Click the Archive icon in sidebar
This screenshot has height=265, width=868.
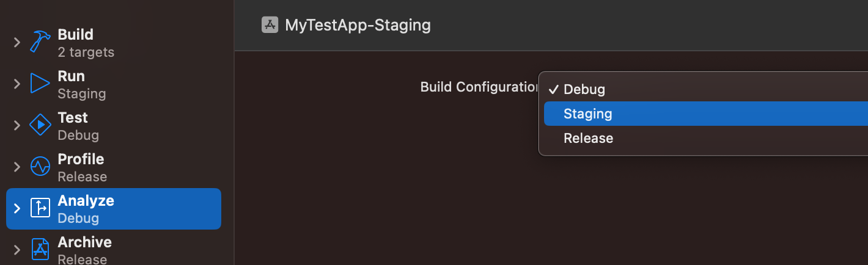pyautogui.click(x=40, y=250)
